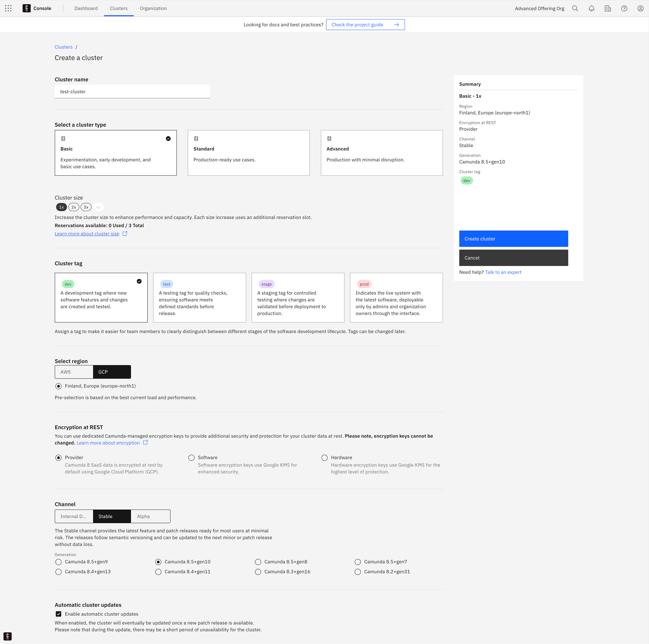Click the server icon on the Advanced card
The height and width of the screenshot is (644, 649).
[329, 138]
